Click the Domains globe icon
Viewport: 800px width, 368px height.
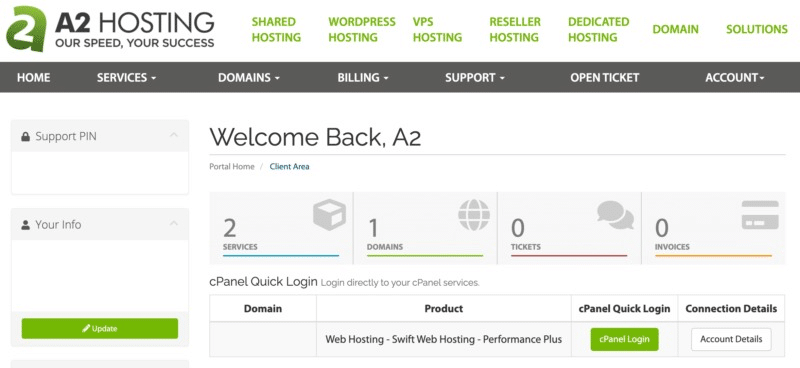[474, 215]
